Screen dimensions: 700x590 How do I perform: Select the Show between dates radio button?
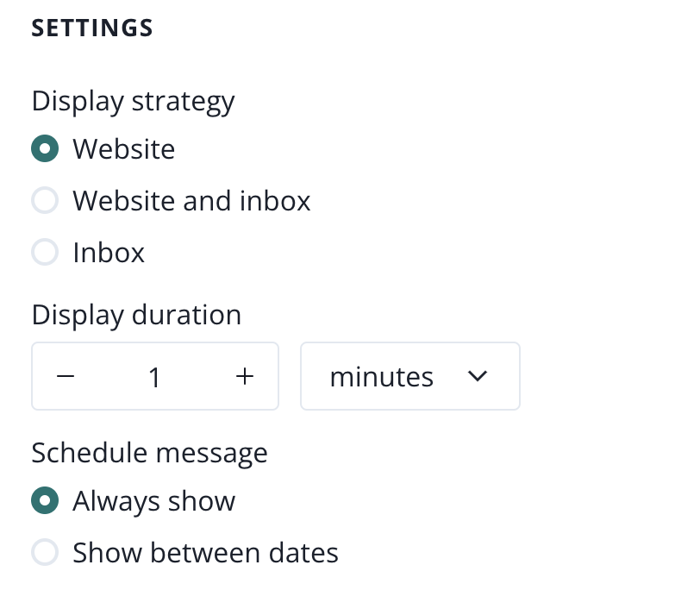point(45,553)
